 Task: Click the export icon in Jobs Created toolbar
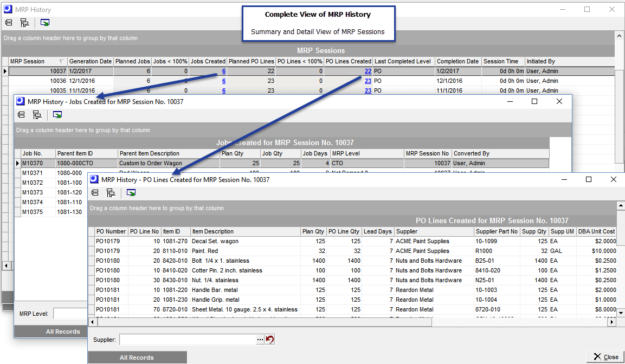[57, 114]
